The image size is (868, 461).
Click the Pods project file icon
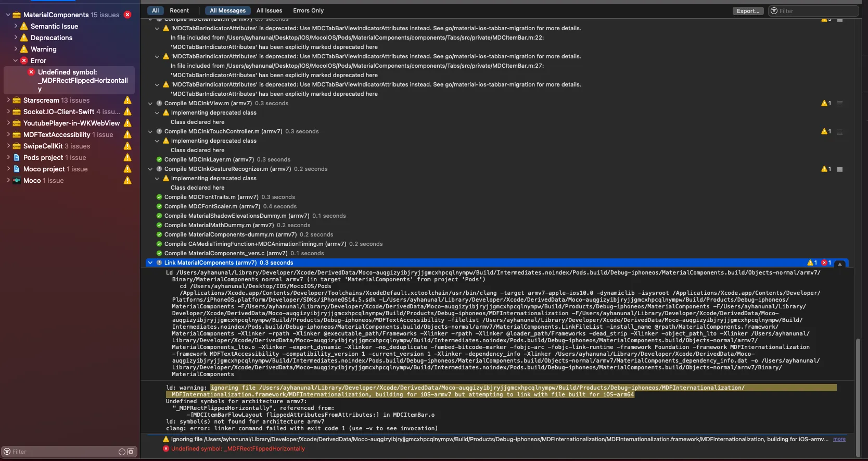pyautogui.click(x=17, y=157)
